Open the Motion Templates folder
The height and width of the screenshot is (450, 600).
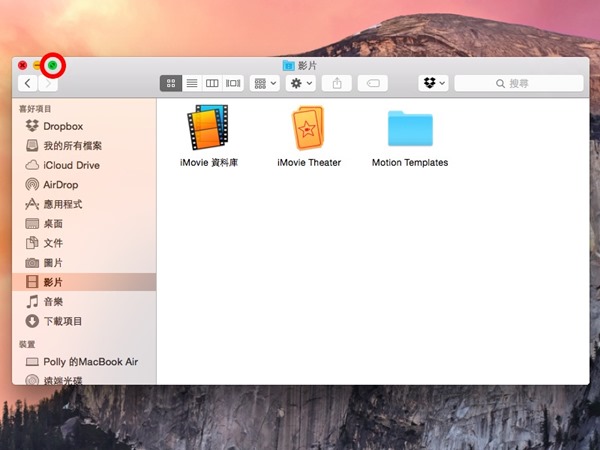coord(409,130)
